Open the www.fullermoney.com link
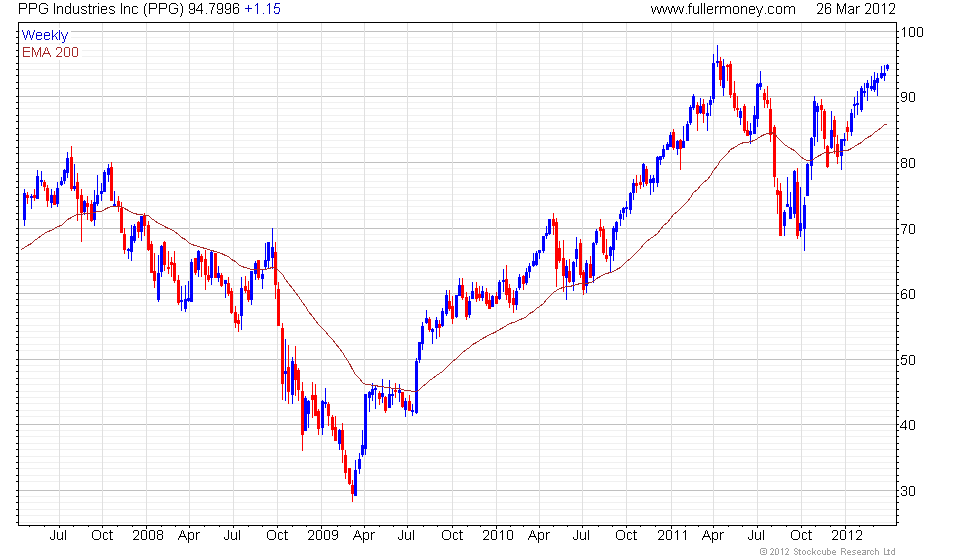Image resolution: width=980 pixels, height=560 pixels. (x=722, y=9)
